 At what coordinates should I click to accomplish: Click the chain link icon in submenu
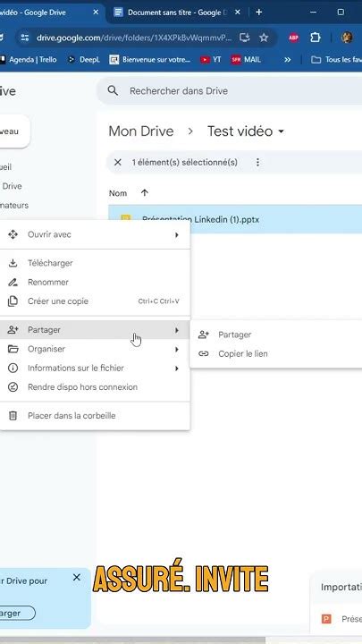pyautogui.click(x=204, y=353)
